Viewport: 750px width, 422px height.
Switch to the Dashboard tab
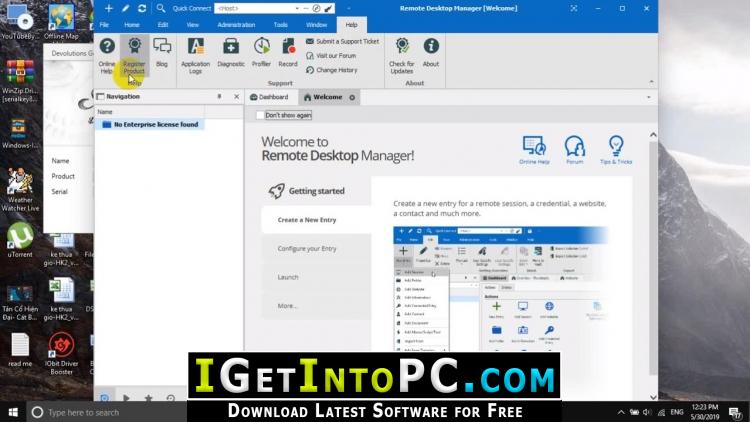click(270, 97)
